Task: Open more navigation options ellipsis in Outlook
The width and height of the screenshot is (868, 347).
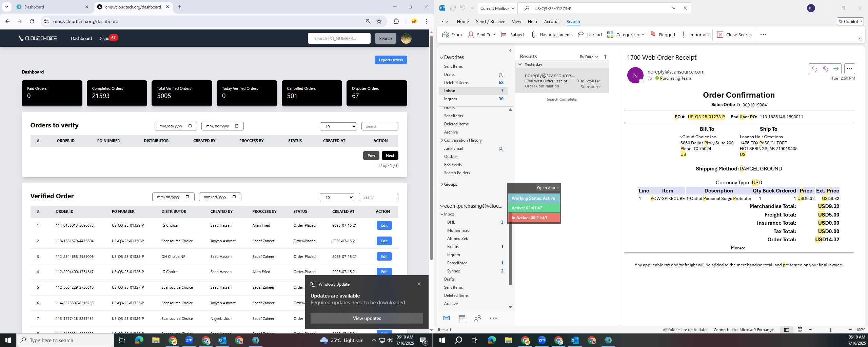Action: pos(493,318)
